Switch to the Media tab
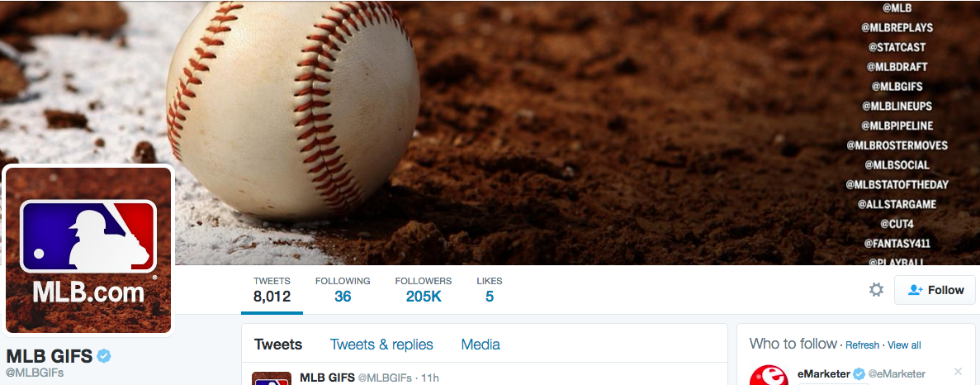 (481, 345)
